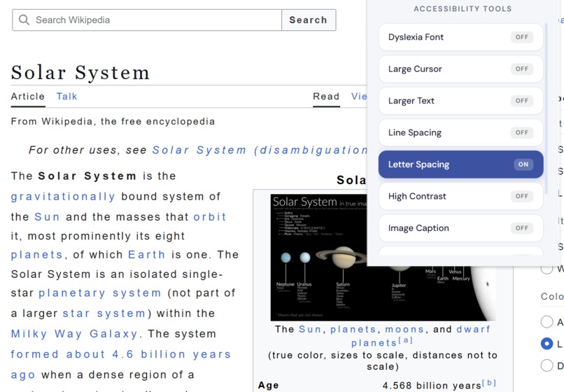Follow the planets link in paragraph
The image size is (564, 392).
36,255
